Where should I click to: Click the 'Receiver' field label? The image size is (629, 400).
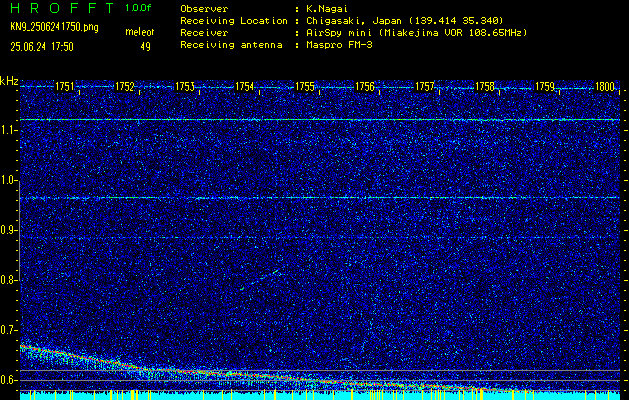coord(204,32)
